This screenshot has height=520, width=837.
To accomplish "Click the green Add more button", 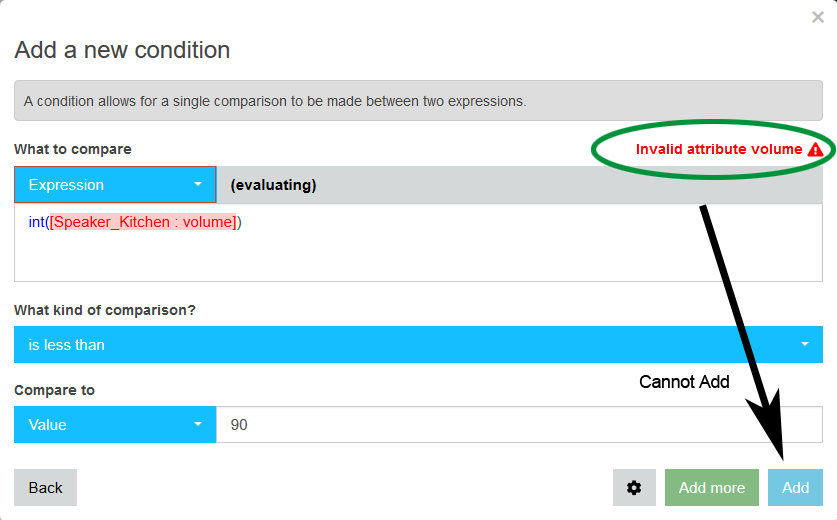I will pyautogui.click(x=712, y=487).
